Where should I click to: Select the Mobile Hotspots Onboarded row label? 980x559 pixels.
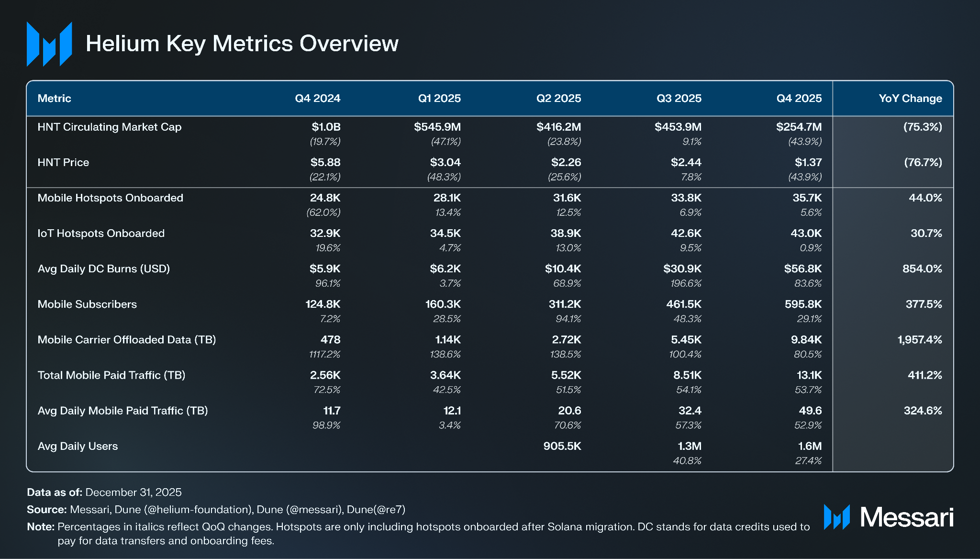click(110, 198)
